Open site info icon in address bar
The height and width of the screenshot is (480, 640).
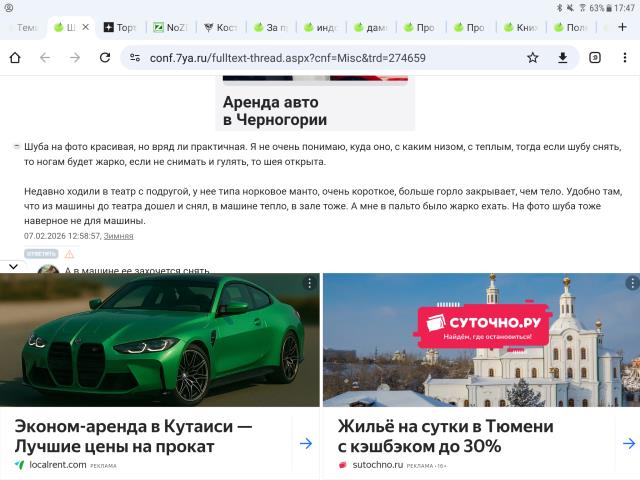(x=135, y=58)
